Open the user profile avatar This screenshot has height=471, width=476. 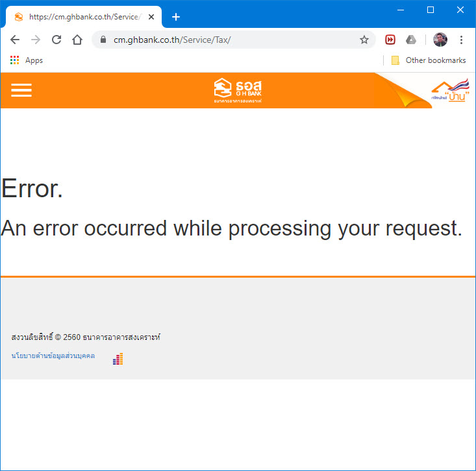click(x=440, y=40)
